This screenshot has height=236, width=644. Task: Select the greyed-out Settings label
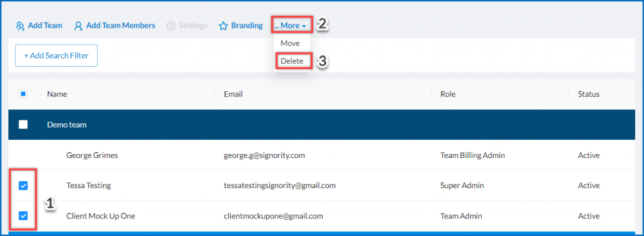[x=193, y=26]
